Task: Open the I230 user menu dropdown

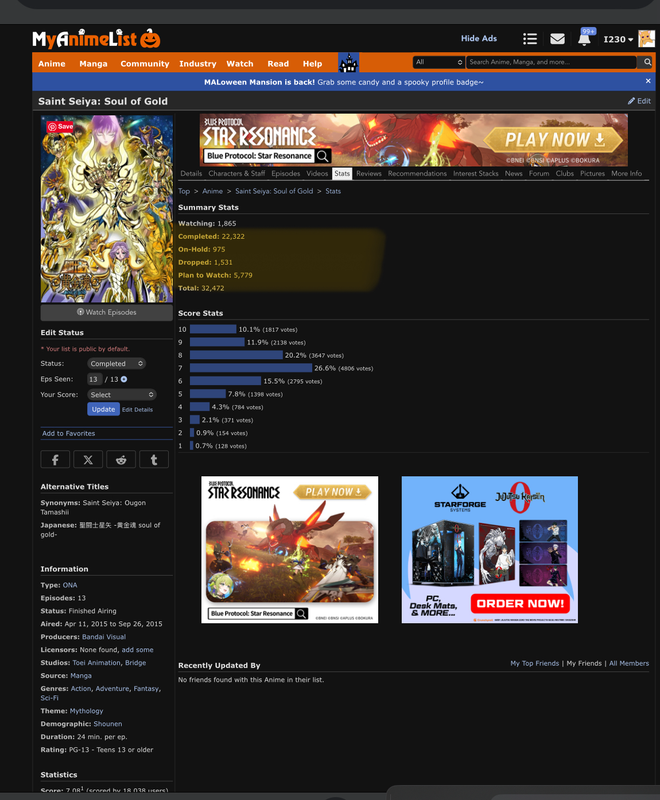Action: coord(618,39)
